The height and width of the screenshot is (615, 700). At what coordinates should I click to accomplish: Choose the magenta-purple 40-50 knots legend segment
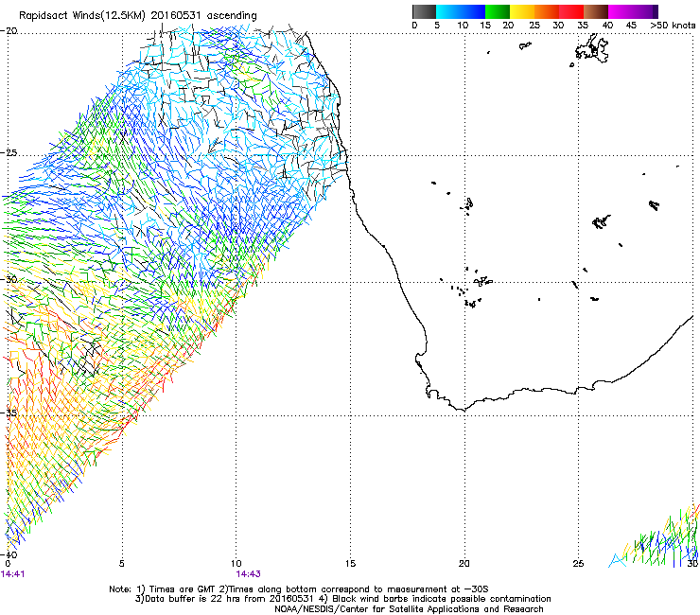click(x=633, y=11)
